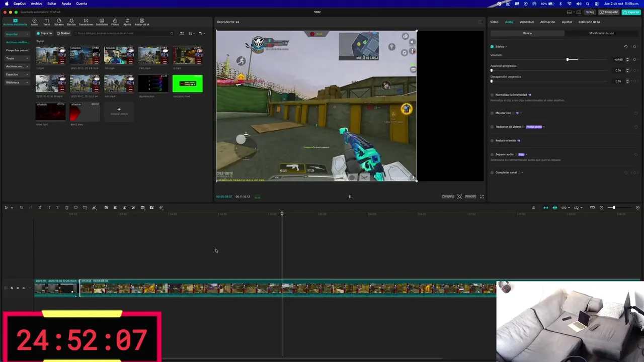Open the Transiciones panel
This screenshot has width=644, height=362.
point(86,22)
